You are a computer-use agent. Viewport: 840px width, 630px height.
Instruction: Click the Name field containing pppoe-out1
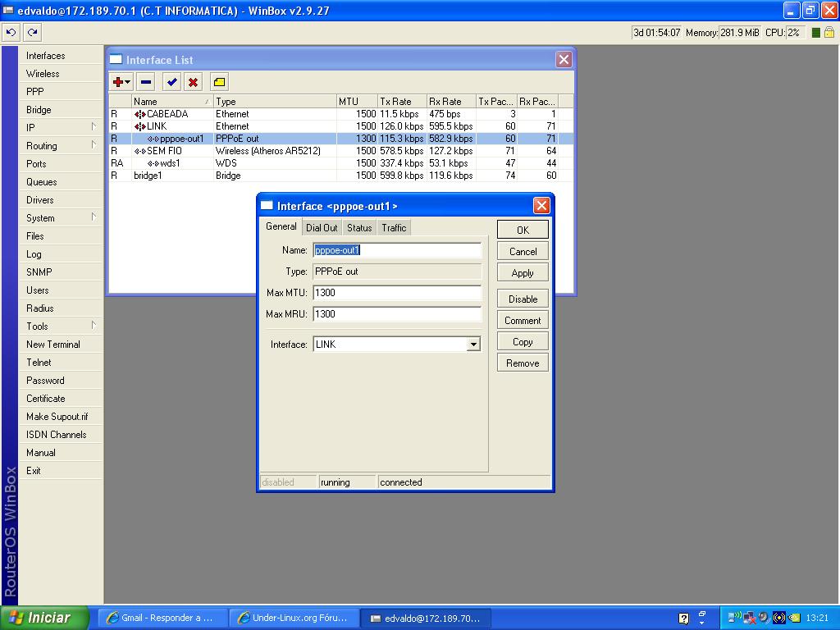click(397, 250)
